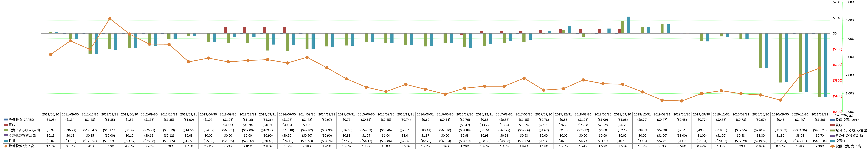Click the 買収 row label in the data table

[12, 125]
